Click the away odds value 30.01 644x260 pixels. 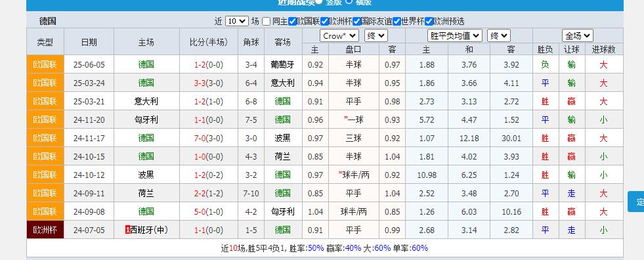[x=511, y=139]
